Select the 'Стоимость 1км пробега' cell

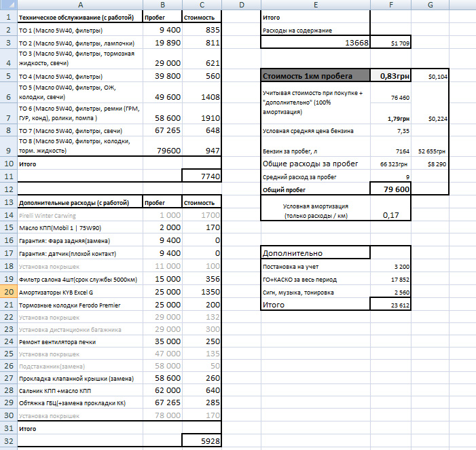[316, 76]
